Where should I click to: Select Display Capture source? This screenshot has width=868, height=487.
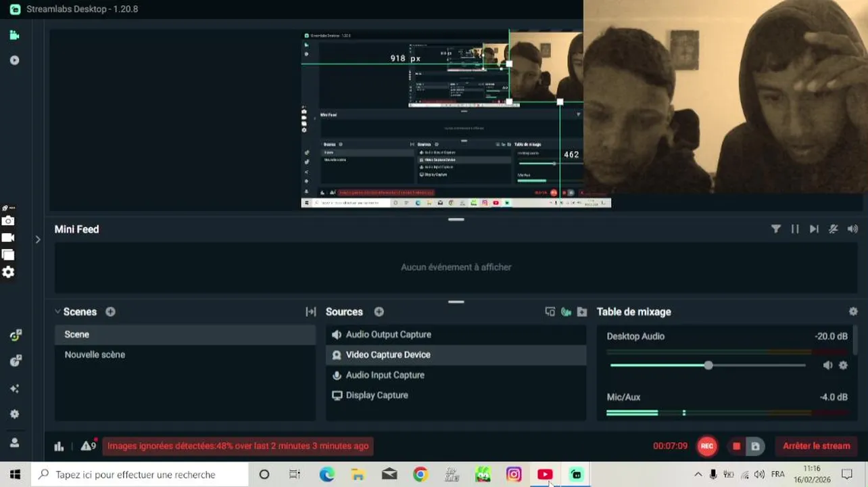point(456,395)
